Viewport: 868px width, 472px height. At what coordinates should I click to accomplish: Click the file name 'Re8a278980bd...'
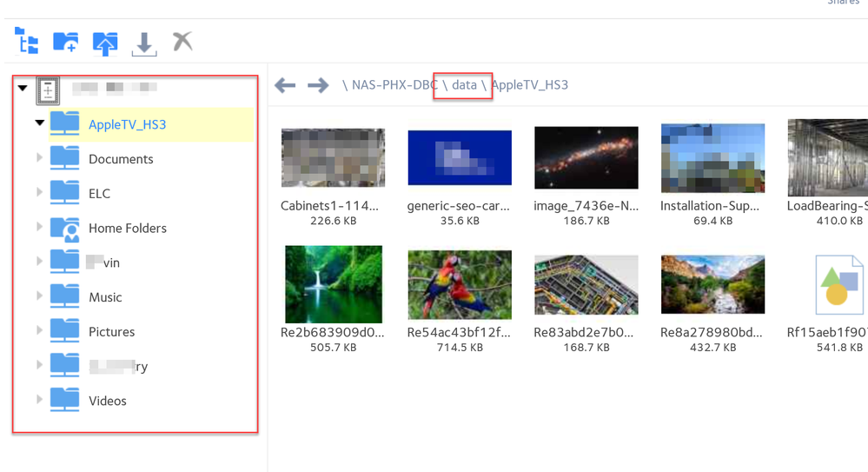(712, 332)
